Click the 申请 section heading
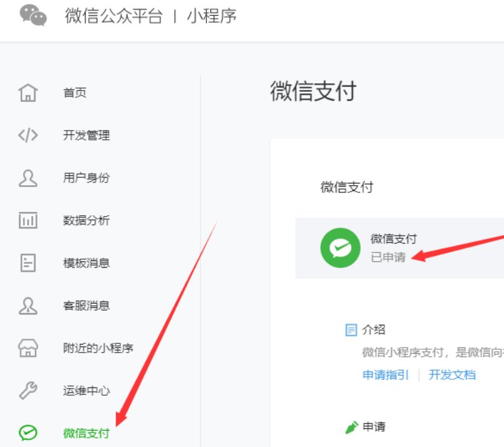The image size is (504, 447). coord(374,427)
